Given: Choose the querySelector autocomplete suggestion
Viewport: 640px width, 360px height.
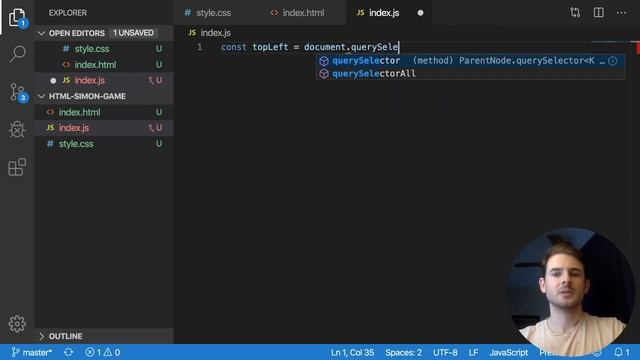Looking at the screenshot, I should click(471, 61).
